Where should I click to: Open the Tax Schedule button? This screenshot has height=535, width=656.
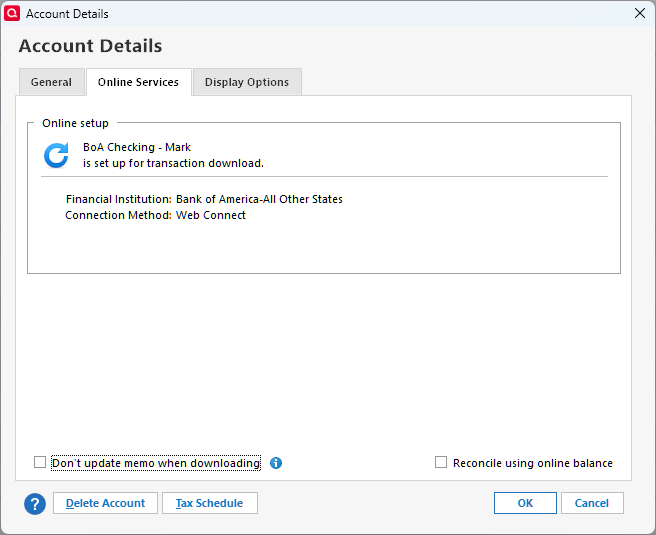[x=210, y=503]
